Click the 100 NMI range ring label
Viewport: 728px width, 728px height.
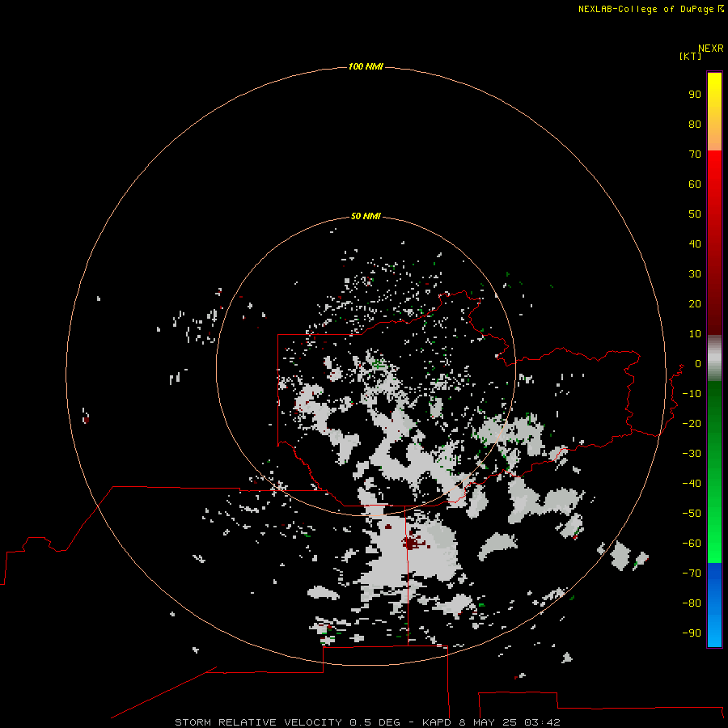tap(366, 66)
